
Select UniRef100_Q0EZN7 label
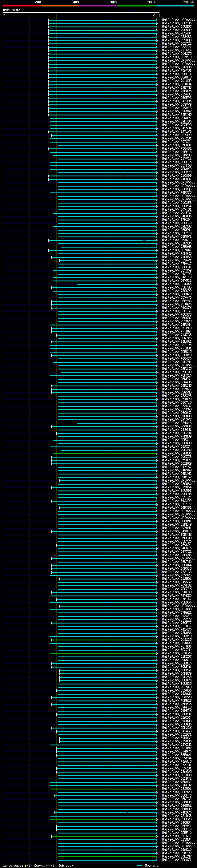pyautogui.click(x=176, y=856)
